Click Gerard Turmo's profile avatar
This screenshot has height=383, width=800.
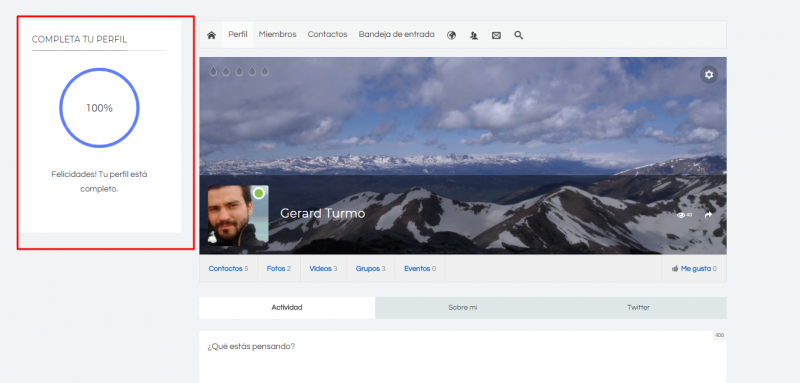(238, 215)
